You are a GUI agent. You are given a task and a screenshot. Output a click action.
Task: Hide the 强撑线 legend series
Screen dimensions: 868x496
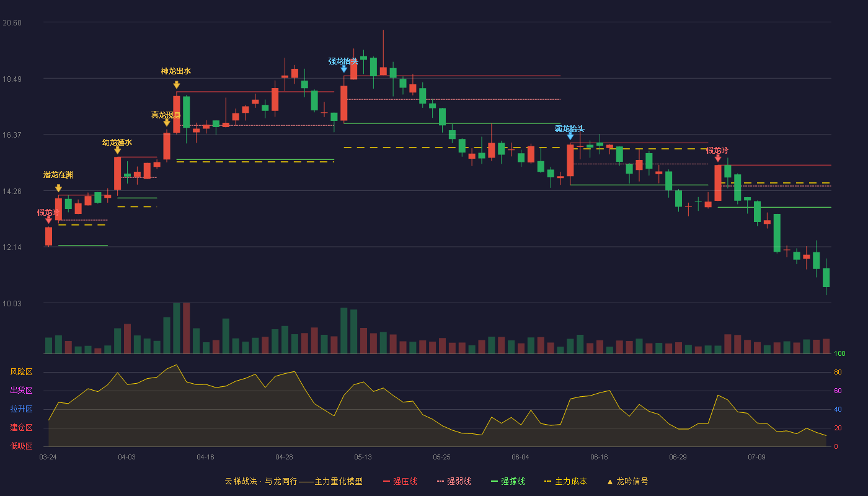point(508,481)
